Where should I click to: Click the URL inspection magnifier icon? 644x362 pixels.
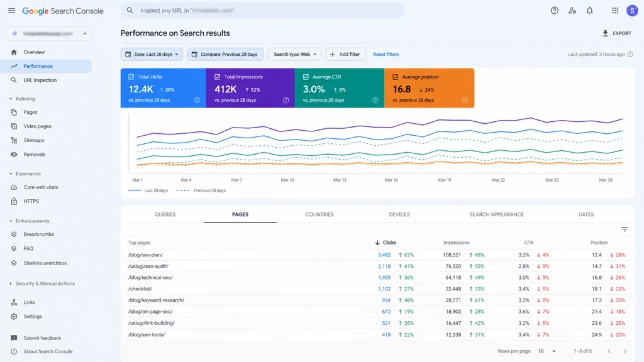point(14,80)
